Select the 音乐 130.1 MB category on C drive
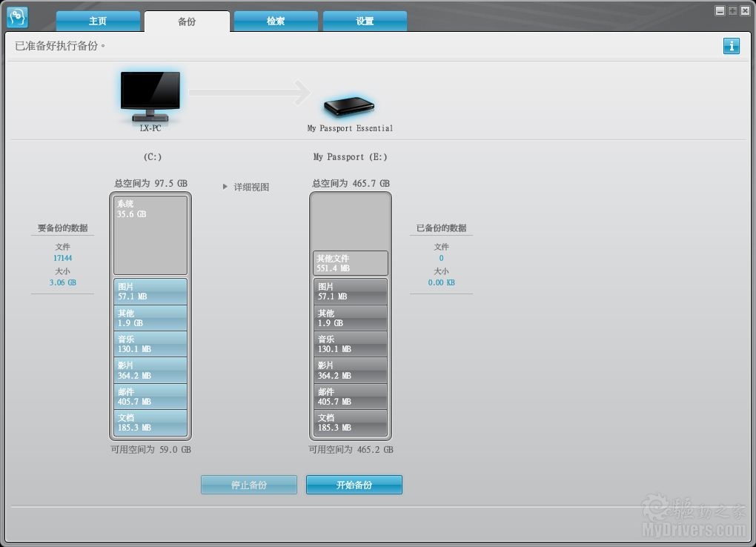The height and width of the screenshot is (547, 756). click(150, 344)
